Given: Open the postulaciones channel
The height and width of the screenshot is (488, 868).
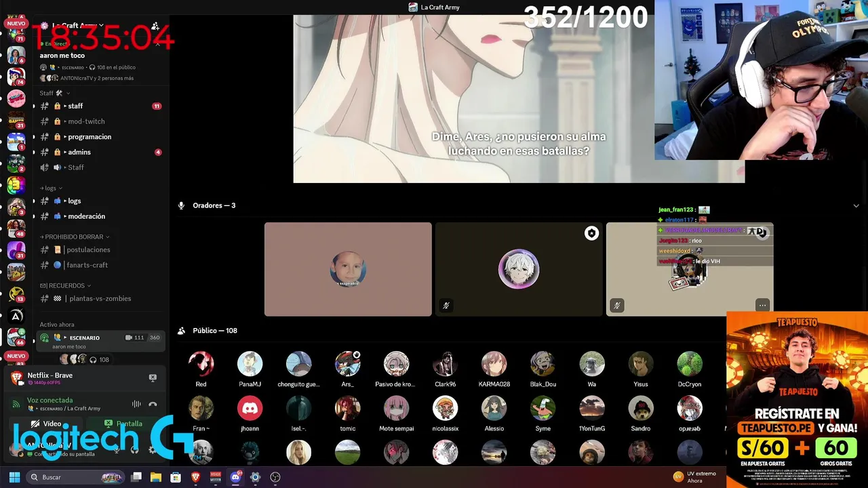Looking at the screenshot, I should (100, 249).
